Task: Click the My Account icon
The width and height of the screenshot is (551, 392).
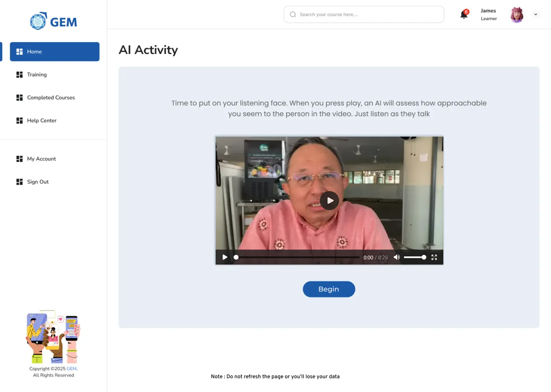Action: pyautogui.click(x=19, y=159)
